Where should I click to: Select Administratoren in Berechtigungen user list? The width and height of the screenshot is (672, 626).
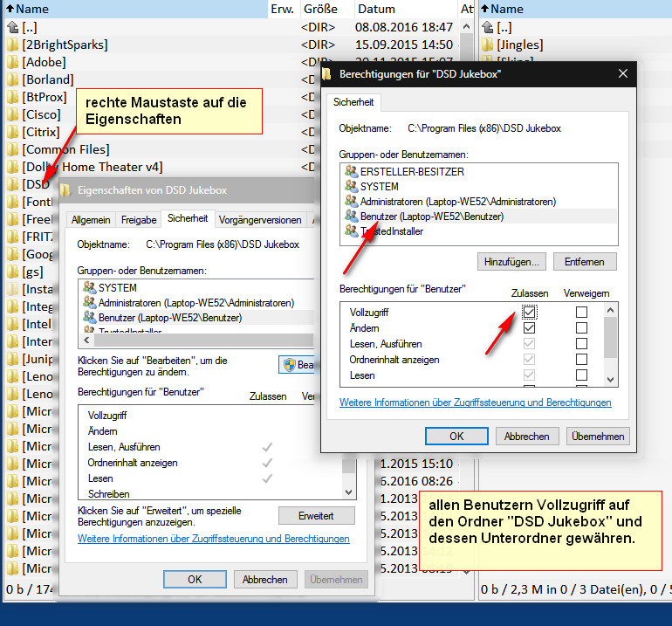[458, 202]
